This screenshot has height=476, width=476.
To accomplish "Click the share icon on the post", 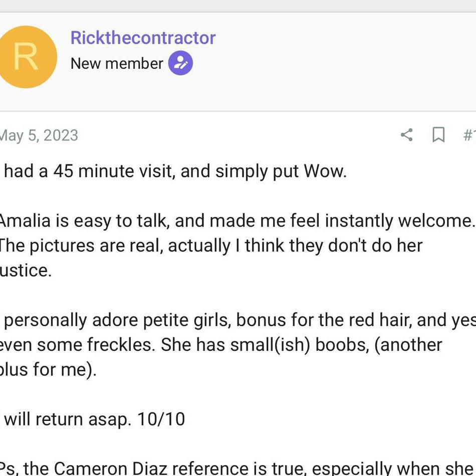I will 406,135.
